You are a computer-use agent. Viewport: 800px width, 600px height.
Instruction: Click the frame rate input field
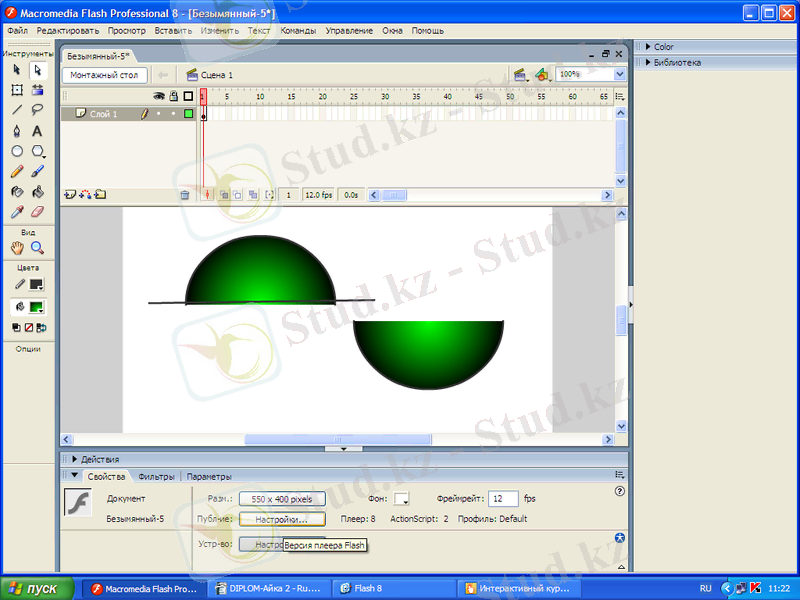(x=503, y=498)
